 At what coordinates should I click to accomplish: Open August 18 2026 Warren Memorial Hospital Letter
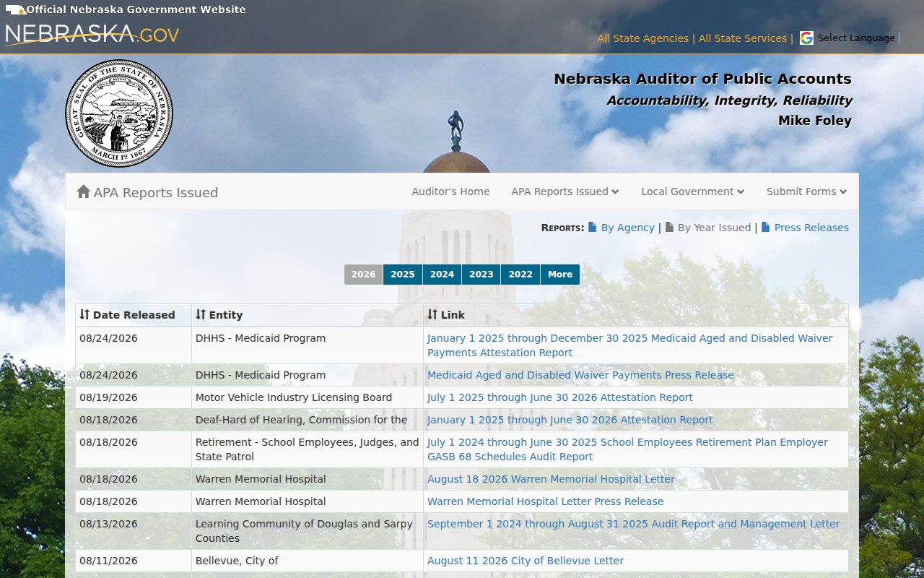[x=551, y=479]
